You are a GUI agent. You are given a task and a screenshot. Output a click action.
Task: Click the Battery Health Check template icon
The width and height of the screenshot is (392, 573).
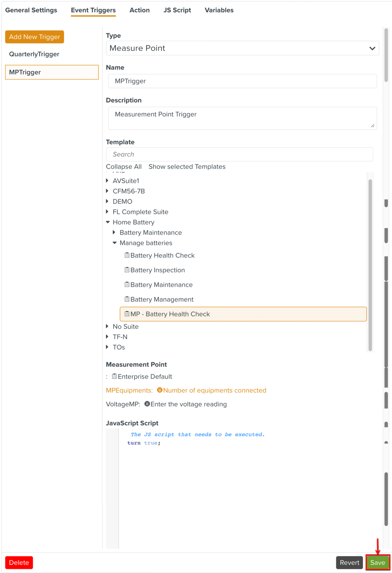click(127, 255)
